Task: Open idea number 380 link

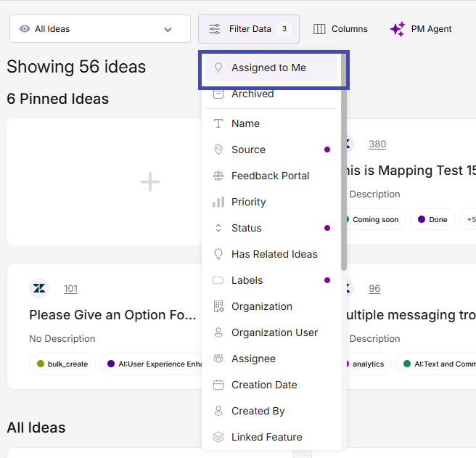Action: pos(377,144)
